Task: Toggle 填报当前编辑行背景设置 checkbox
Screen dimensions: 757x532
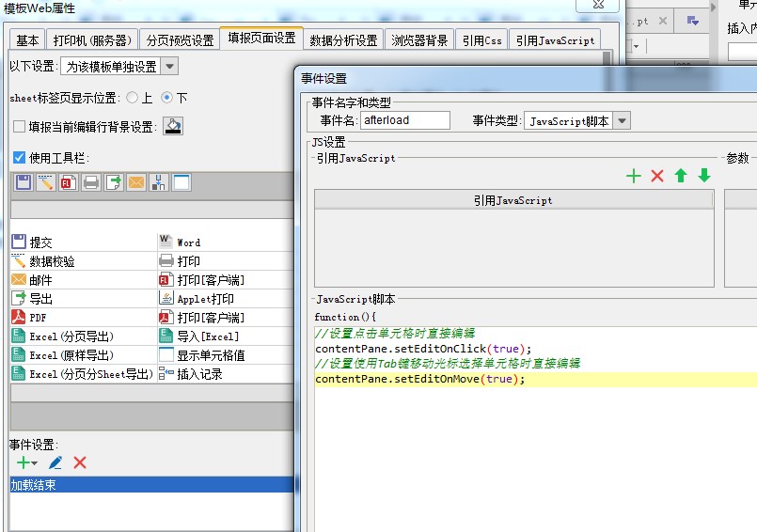Action: tap(19, 127)
